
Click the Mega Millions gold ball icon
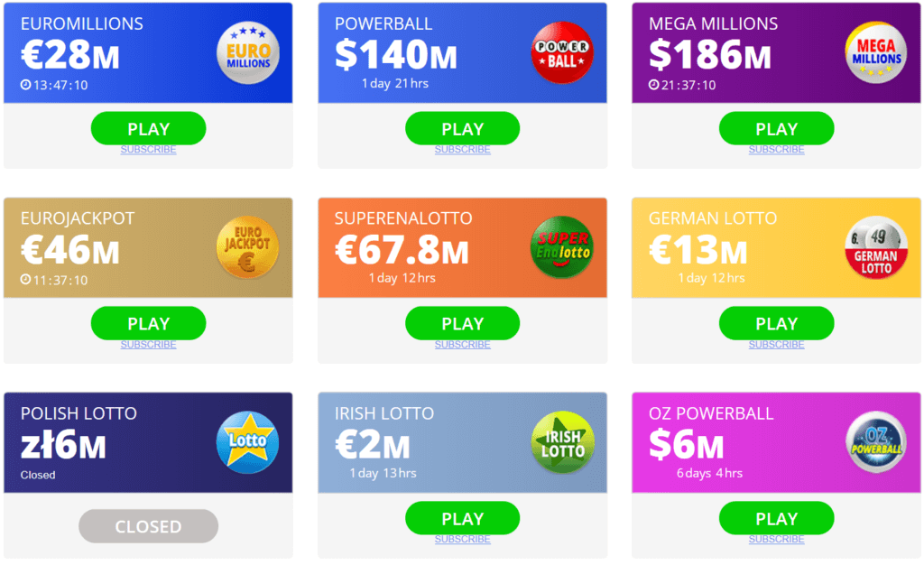(876, 53)
